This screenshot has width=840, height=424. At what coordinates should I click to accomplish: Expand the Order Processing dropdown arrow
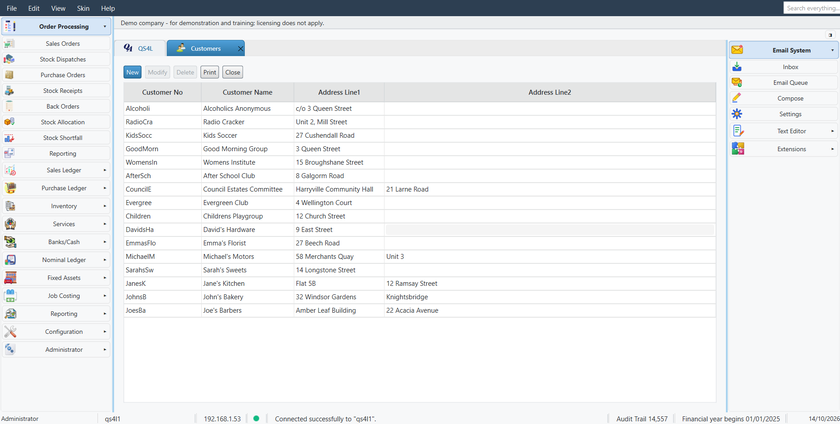104,26
